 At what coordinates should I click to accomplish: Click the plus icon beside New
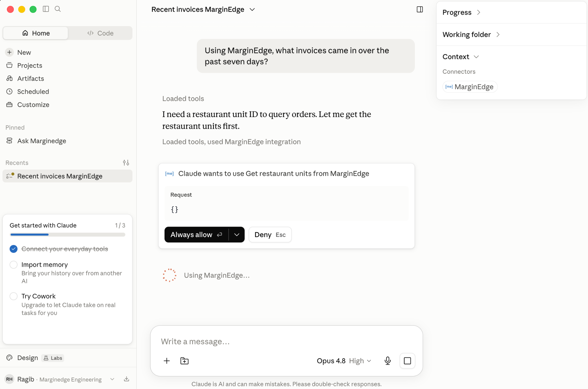(9, 52)
